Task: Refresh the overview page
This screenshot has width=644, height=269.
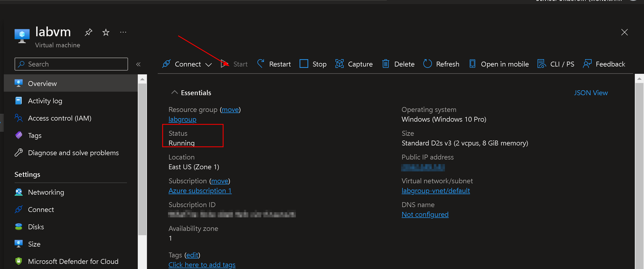Action: (x=441, y=64)
